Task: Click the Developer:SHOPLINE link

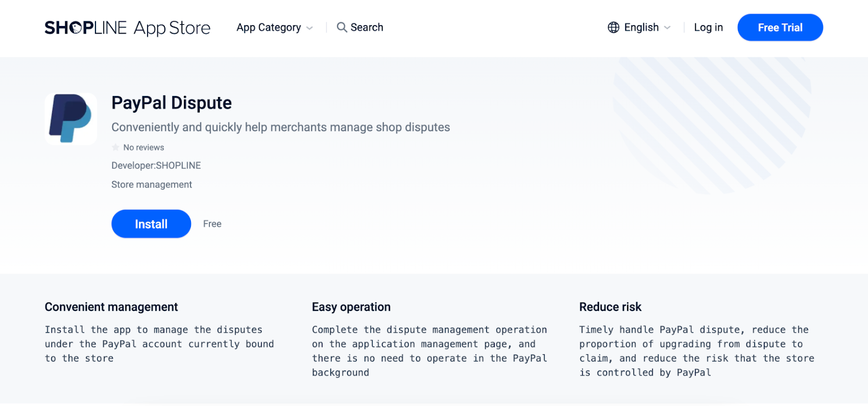Action: (x=156, y=165)
